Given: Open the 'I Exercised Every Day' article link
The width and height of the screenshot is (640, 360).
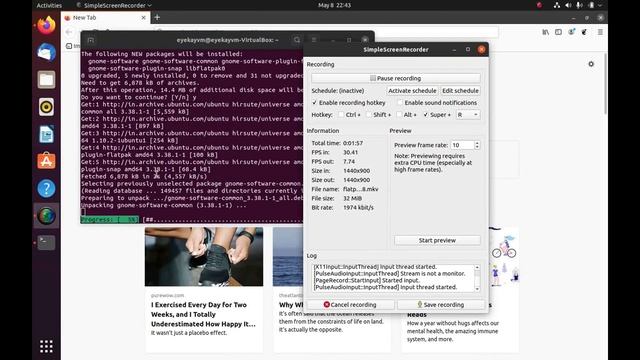Looking at the screenshot, I should [203, 314].
